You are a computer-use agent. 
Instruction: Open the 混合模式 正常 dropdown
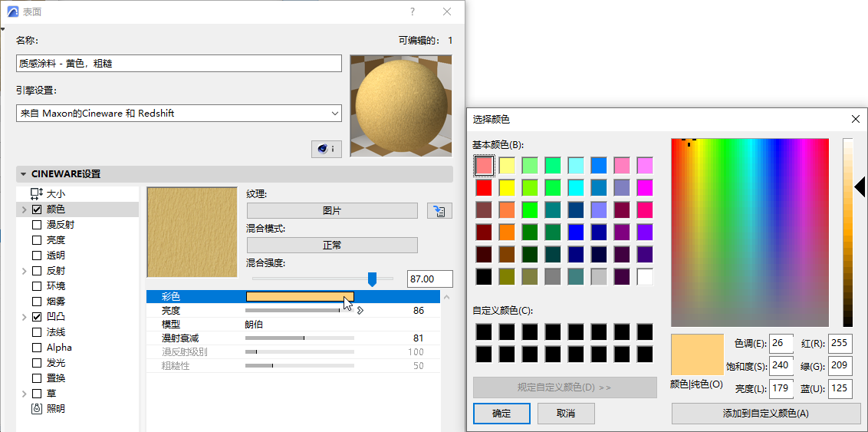(x=332, y=245)
